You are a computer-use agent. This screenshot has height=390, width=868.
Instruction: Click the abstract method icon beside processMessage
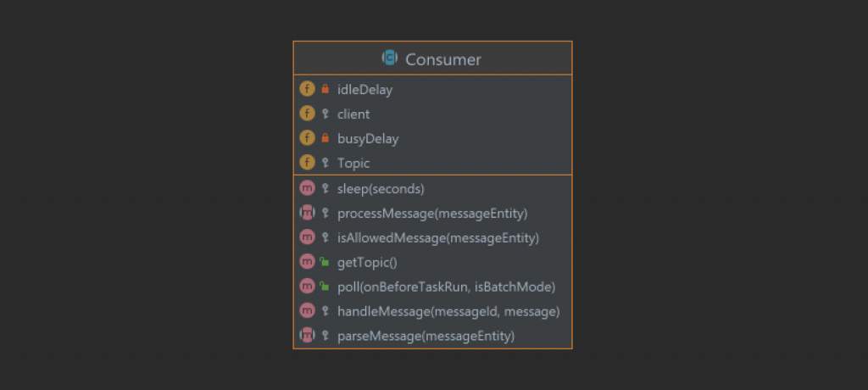click(307, 213)
